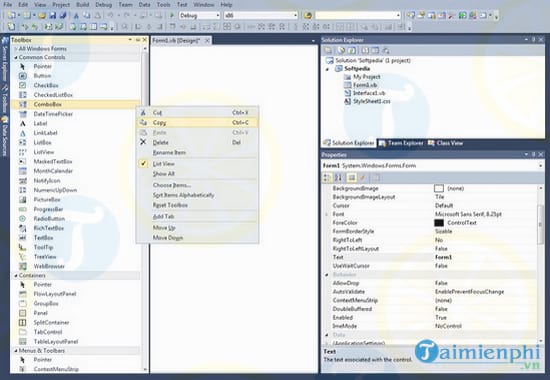Click the Events lightning icon in Properties
The width and height of the screenshot is (550, 380).
click(363, 178)
